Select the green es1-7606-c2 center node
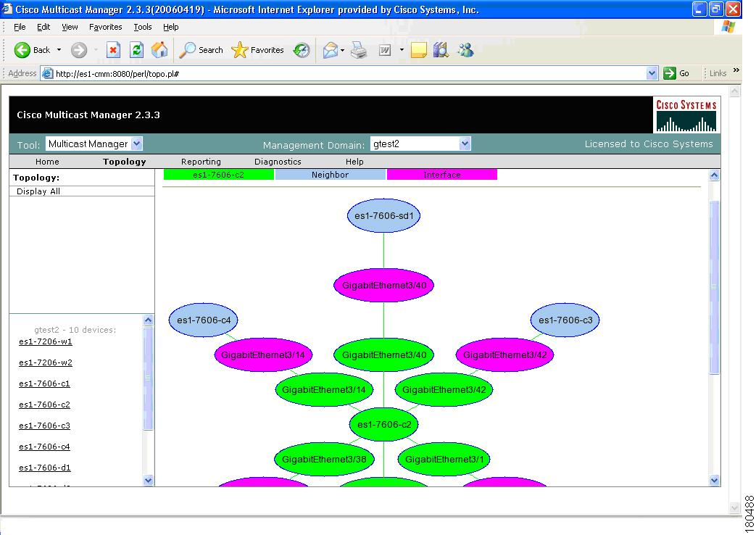Image resolution: width=756 pixels, height=535 pixels. [383, 425]
